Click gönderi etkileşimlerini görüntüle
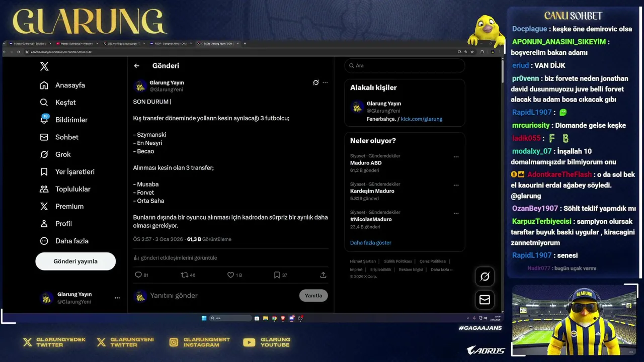644x362 pixels. coord(175,258)
